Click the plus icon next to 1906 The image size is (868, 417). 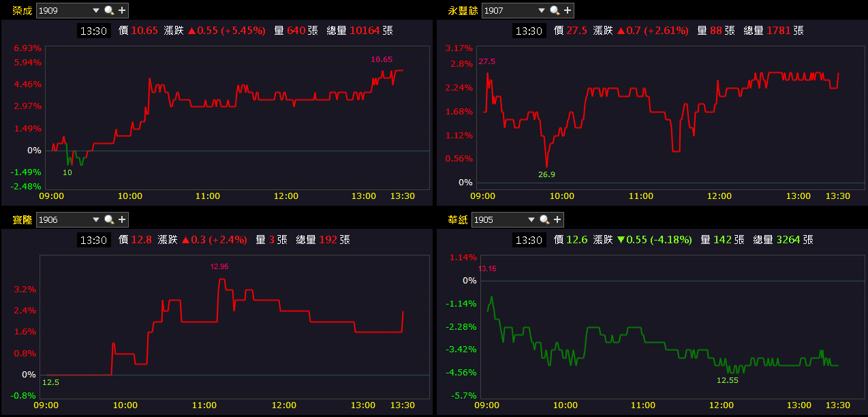pyautogui.click(x=122, y=219)
